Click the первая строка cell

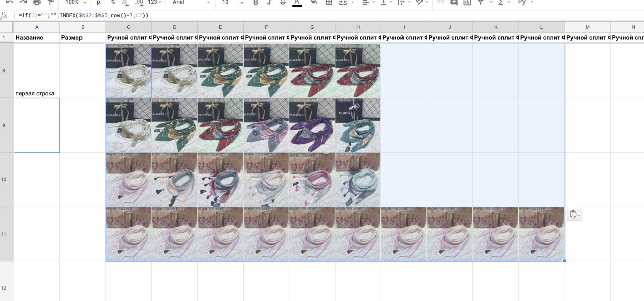[x=37, y=71]
